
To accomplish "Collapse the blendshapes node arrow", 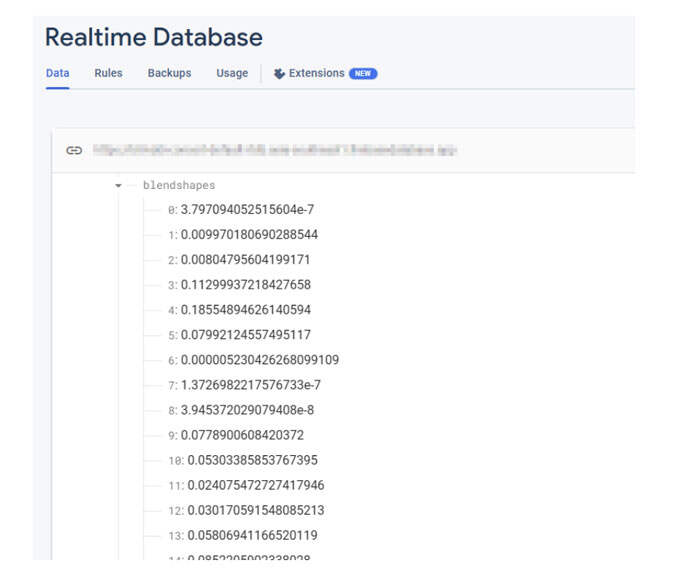I will pos(118,186).
